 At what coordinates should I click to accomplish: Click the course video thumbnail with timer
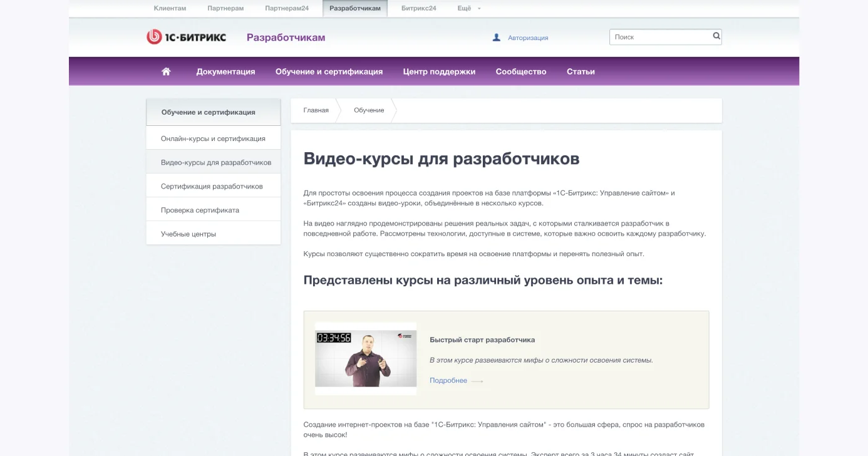[365, 360]
